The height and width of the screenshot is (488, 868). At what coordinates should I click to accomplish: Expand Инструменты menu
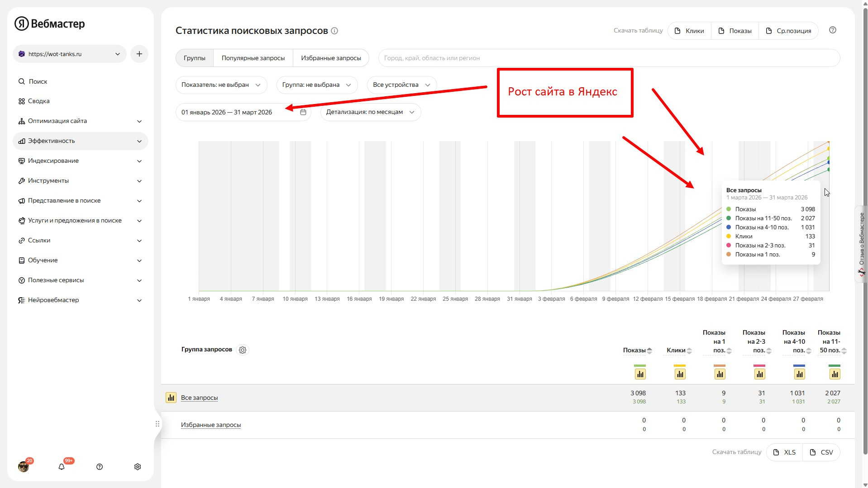click(x=81, y=181)
